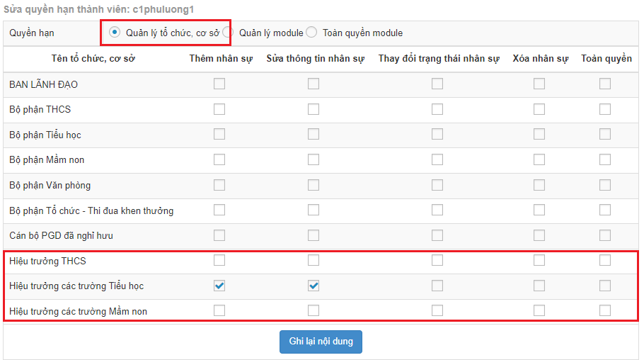Select the Toàn quyền module radio option
Viewport: 644px width, 360px height.
click(x=311, y=32)
